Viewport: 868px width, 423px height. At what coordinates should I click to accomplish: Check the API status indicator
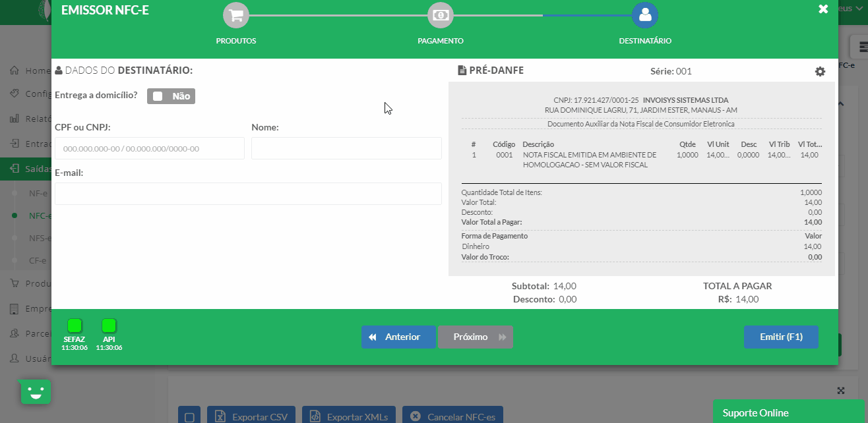point(109,325)
